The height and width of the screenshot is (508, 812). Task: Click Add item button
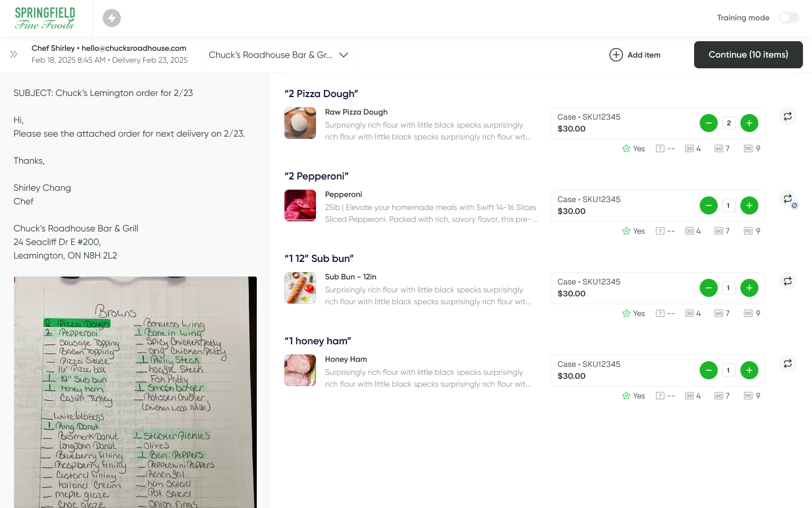[635, 55]
